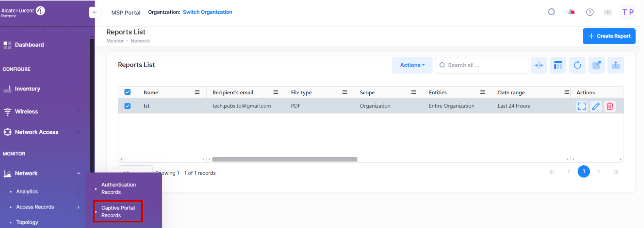Viewport: 644px width, 228px height.
Task: Click the column settings table icon
Action: pos(558,65)
